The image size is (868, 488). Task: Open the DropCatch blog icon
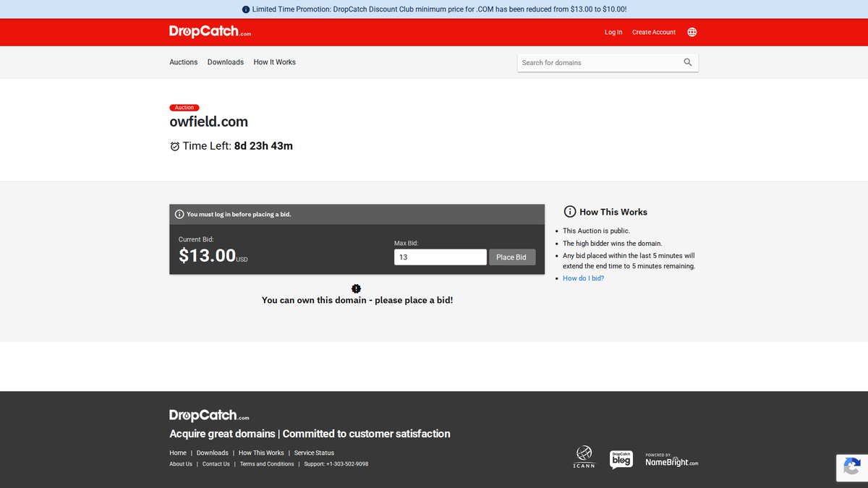[x=621, y=458]
